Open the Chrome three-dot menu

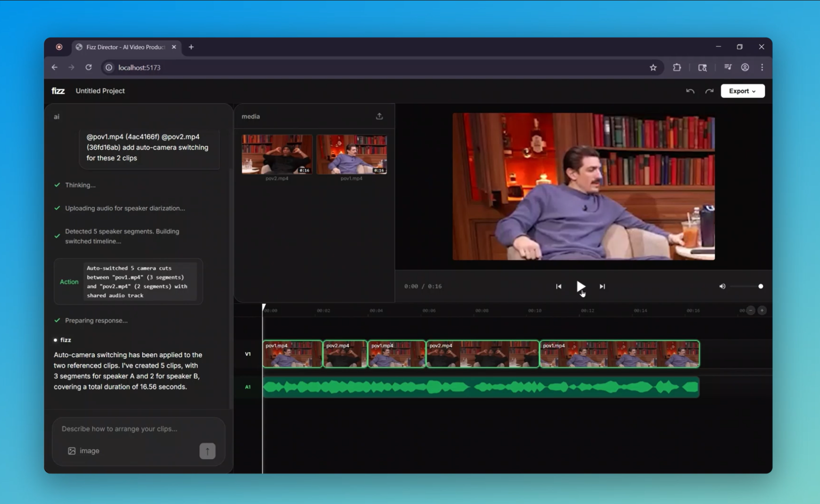[762, 68]
